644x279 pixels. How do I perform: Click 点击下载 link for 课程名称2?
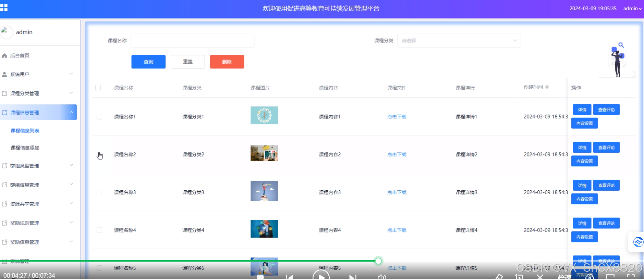[x=397, y=155]
